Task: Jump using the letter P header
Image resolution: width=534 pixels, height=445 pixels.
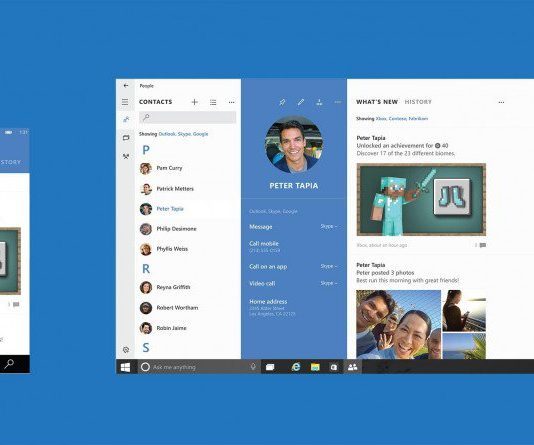Action: (x=146, y=150)
